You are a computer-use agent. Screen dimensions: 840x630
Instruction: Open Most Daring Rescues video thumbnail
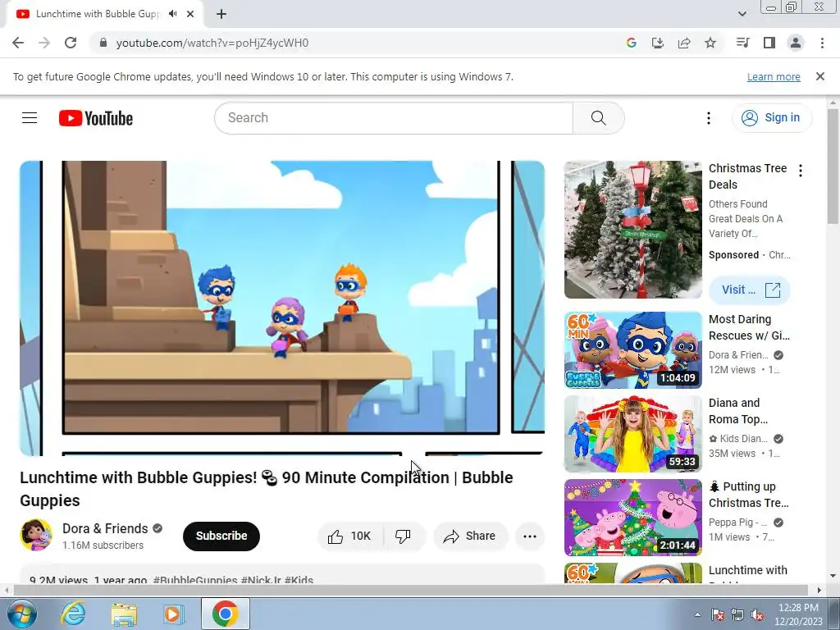[632, 349]
